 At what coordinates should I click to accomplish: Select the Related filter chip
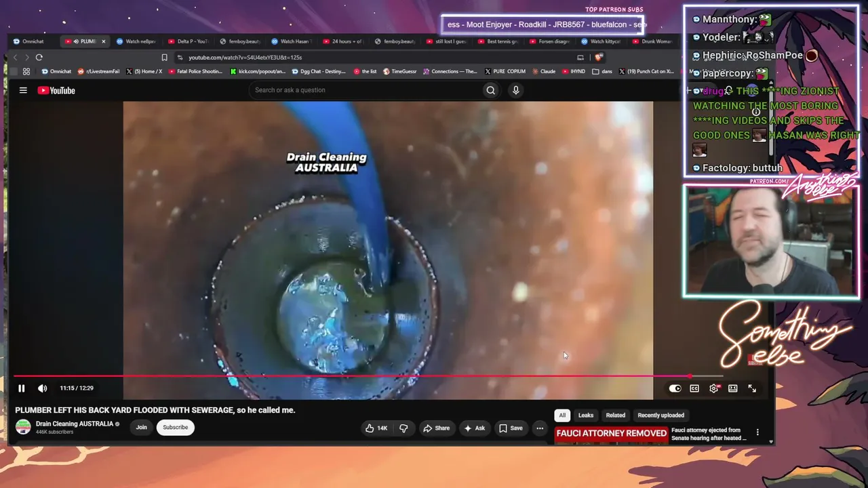(616, 415)
